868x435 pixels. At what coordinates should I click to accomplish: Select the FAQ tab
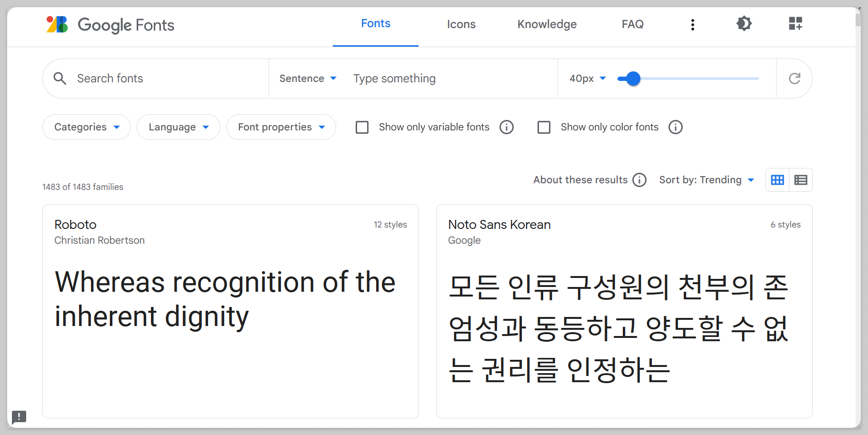coord(633,24)
